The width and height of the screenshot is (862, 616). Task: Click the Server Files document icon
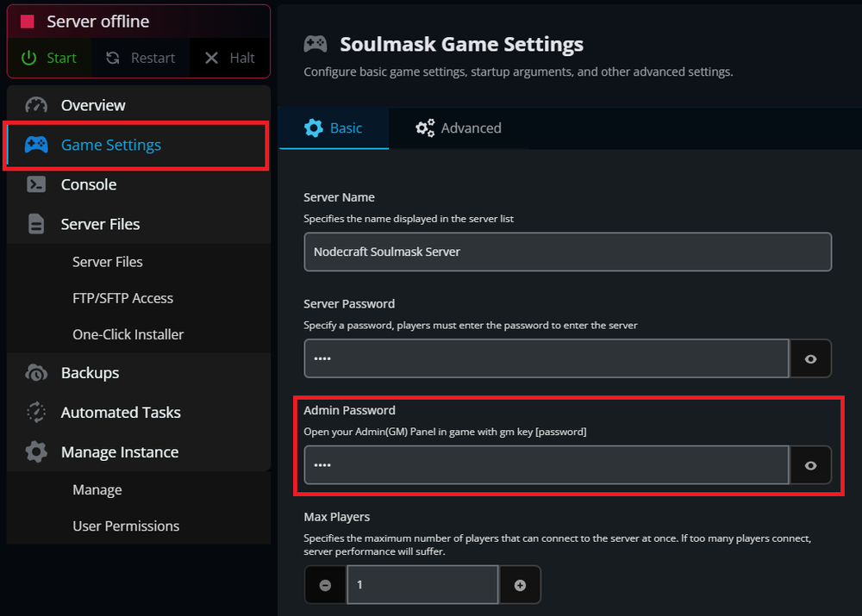pyautogui.click(x=36, y=224)
